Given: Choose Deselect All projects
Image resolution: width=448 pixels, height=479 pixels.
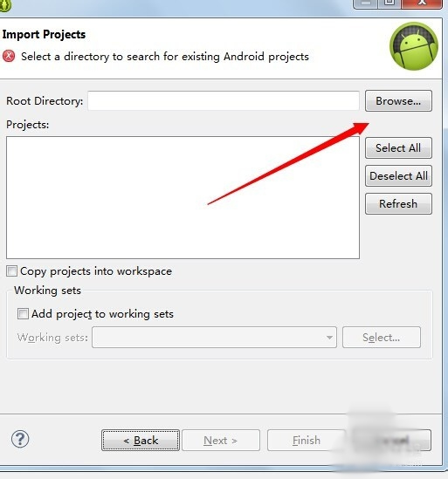Looking at the screenshot, I should 398,176.
